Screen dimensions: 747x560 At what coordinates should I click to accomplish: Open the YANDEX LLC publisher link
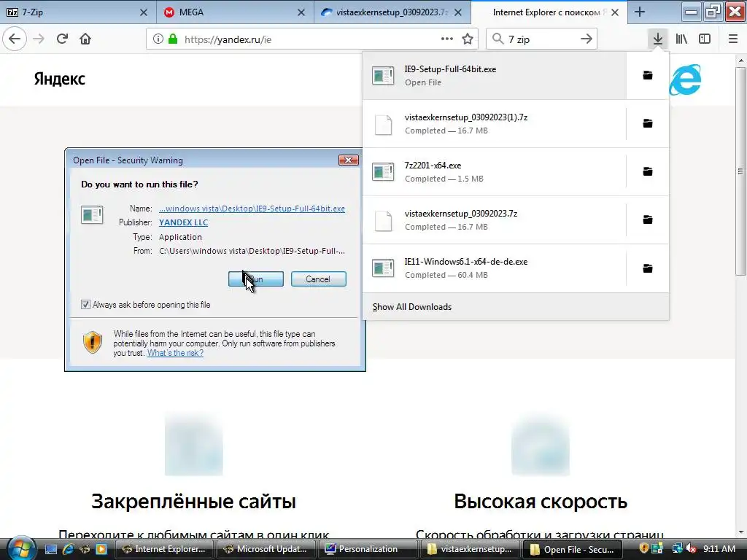[183, 222]
